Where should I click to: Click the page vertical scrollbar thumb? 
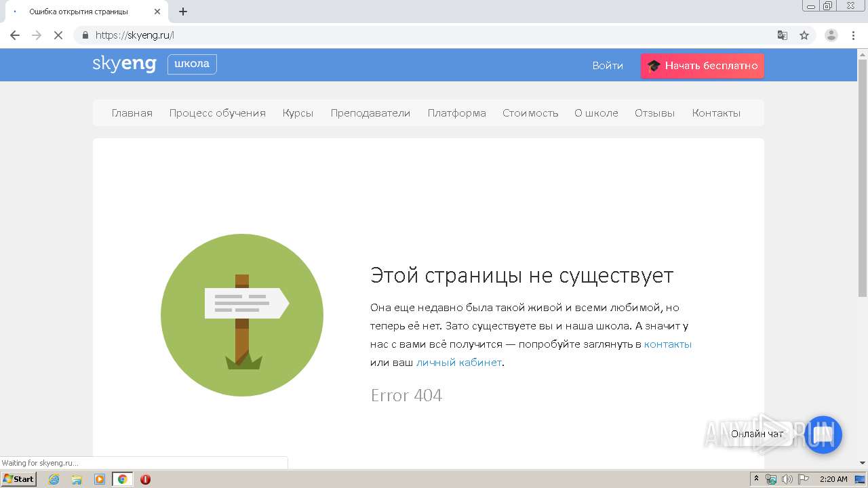tap(863, 178)
